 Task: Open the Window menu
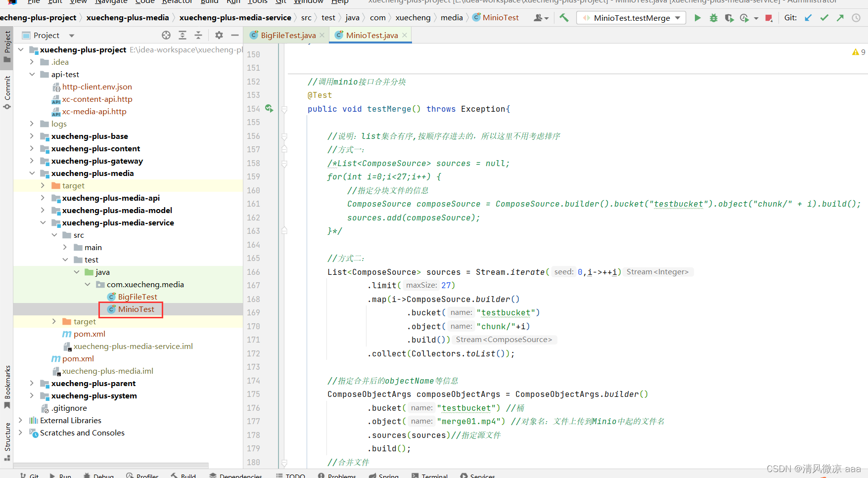(x=309, y=1)
